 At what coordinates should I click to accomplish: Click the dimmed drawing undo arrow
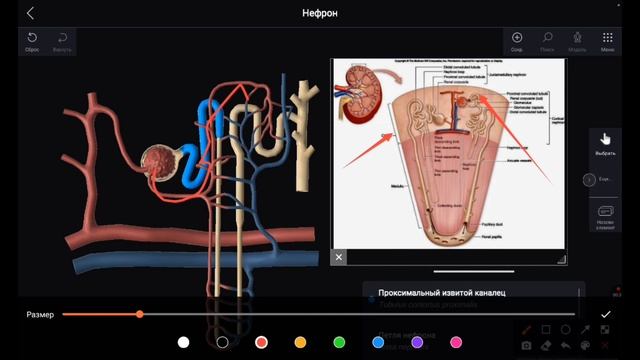566,346
